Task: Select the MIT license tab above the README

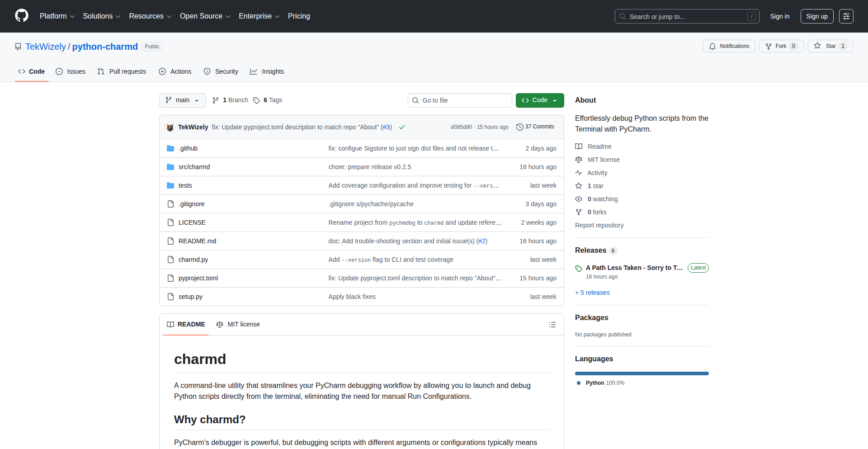Action: pyautogui.click(x=238, y=324)
